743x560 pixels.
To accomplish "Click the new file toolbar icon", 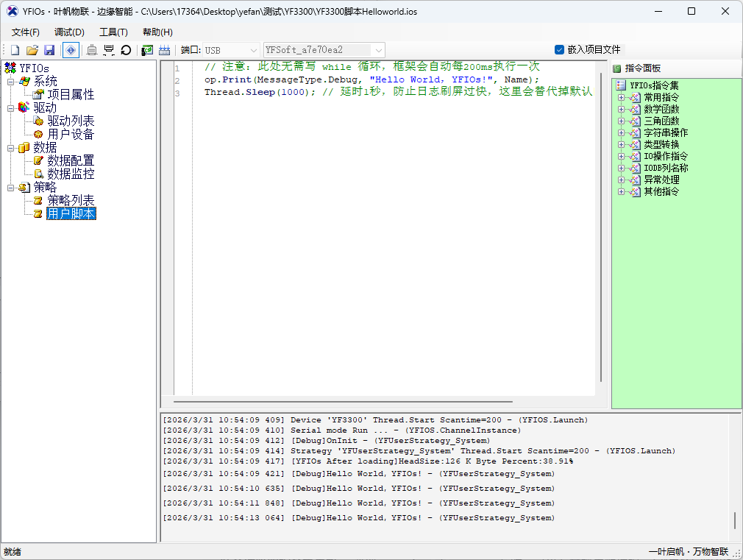I will point(15,50).
